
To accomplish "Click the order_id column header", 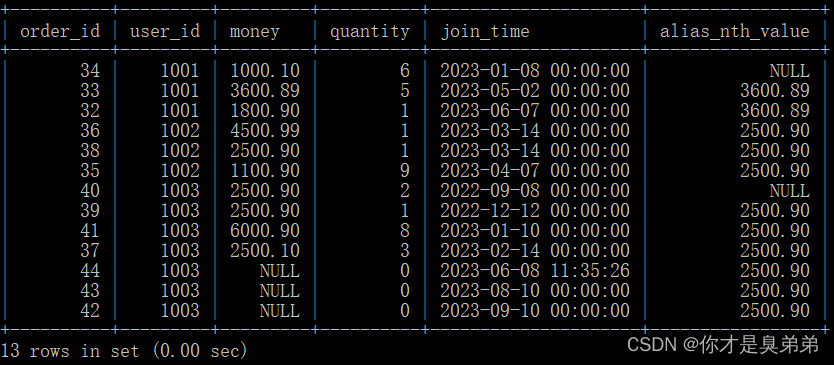I will coord(60,31).
